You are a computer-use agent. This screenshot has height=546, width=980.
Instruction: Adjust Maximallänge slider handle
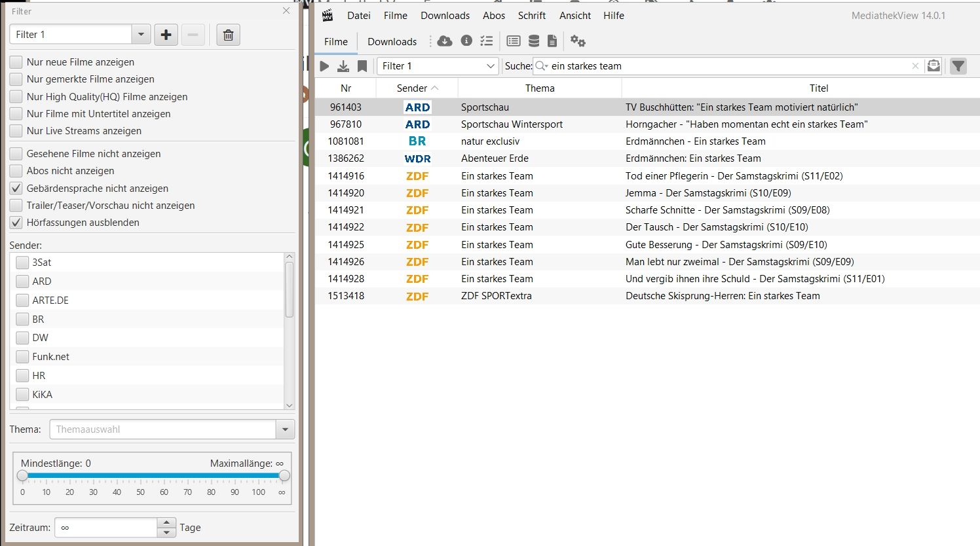284,475
